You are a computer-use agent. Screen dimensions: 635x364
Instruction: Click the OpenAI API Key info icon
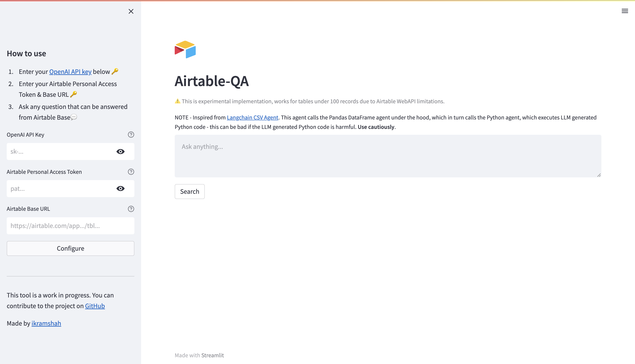(x=131, y=134)
